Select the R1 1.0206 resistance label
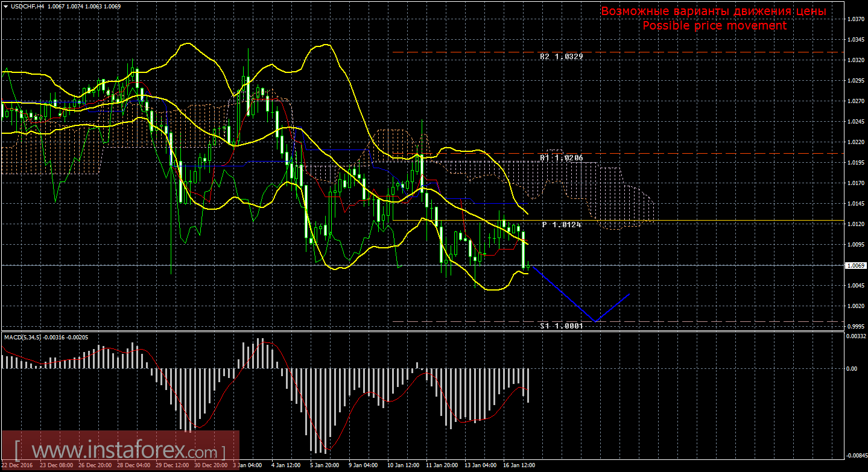868x472 pixels. [561, 157]
